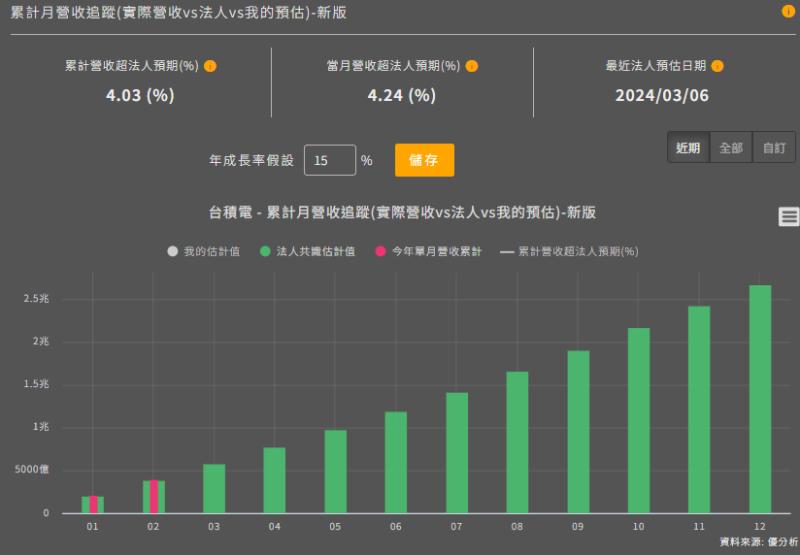The width and height of the screenshot is (800, 555).
Task: Click the green bar for month 08
Action: coord(517,442)
